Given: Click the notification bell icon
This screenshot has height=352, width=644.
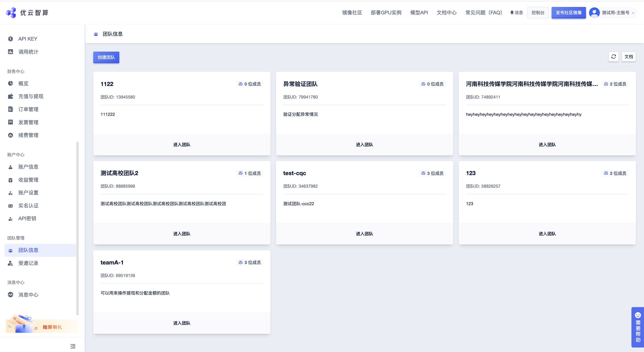Looking at the screenshot, I should tap(512, 13).
